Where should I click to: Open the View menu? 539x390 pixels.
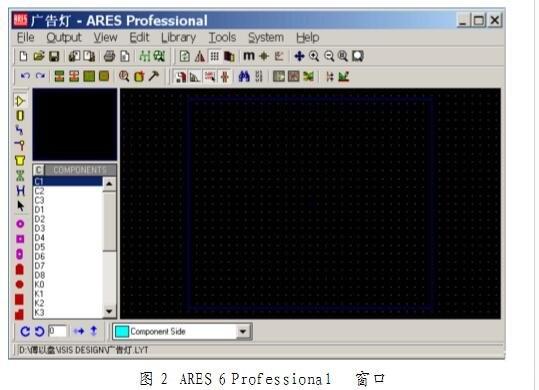106,37
